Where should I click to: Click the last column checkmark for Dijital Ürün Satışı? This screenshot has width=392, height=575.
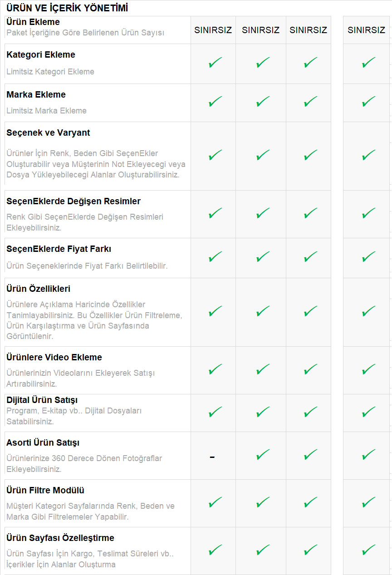pyautogui.click(x=368, y=412)
